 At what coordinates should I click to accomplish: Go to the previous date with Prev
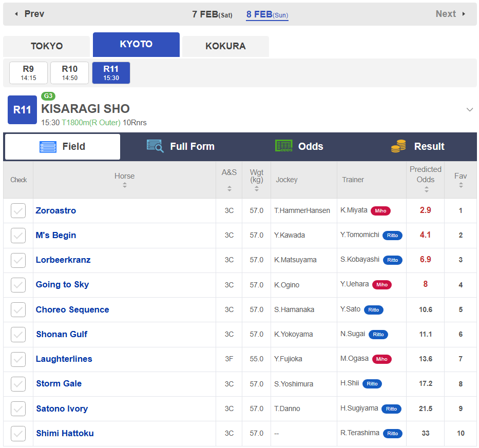tap(29, 14)
